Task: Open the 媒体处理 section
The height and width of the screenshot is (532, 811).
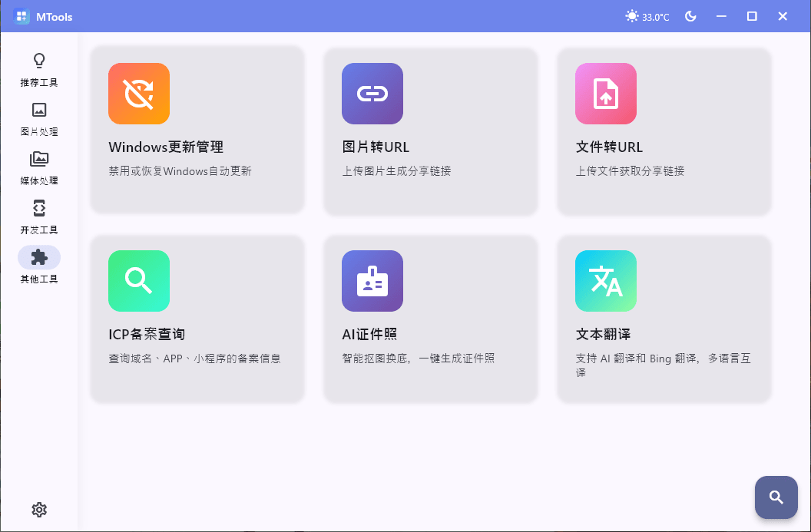Action: (x=39, y=167)
